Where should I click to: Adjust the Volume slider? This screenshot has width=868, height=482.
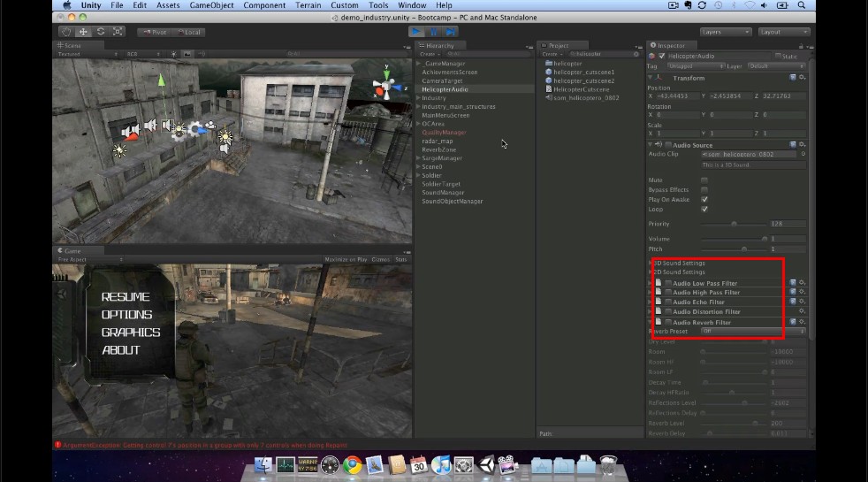tap(734, 239)
